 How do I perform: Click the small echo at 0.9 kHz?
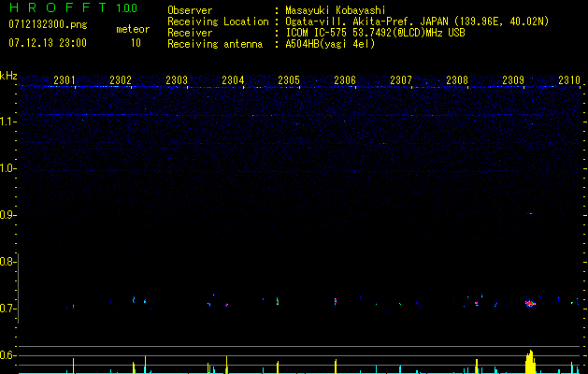(529, 213)
